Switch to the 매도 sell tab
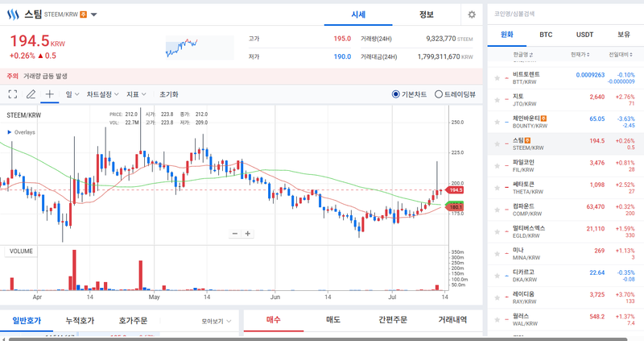This screenshot has width=644, height=341. pos(333,319)
